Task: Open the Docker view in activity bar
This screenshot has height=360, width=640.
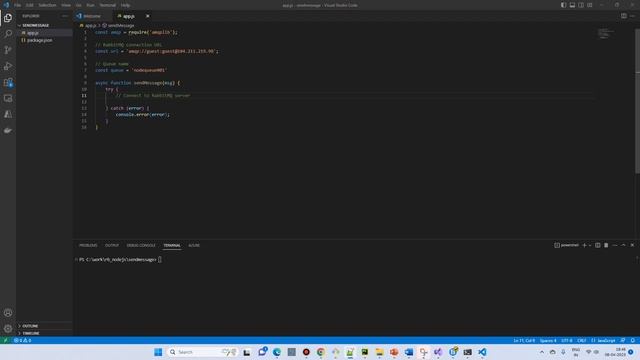Action: 8,131
